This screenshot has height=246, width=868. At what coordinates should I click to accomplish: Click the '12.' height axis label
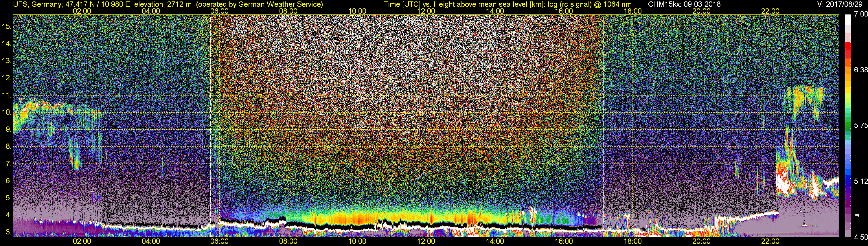[x=7, y=78]
